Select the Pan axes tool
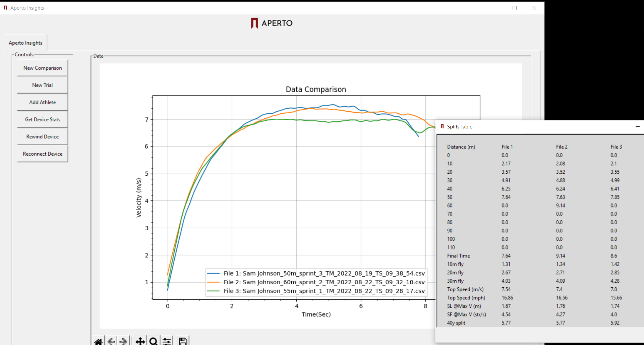The height and width of the screenshot is (345, 644). (140, 341)
